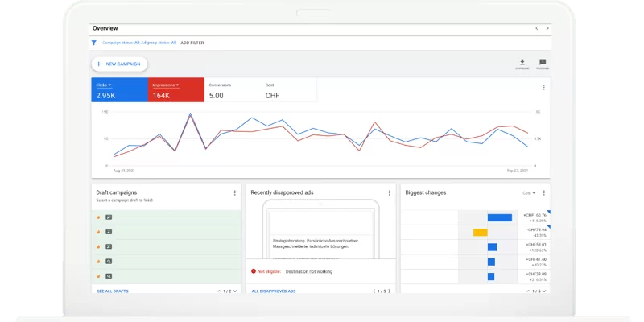The height and width of the screenshot is (322, 644).
Task: Open Biggest changes three-dot menu
Action: click(545, 193)
